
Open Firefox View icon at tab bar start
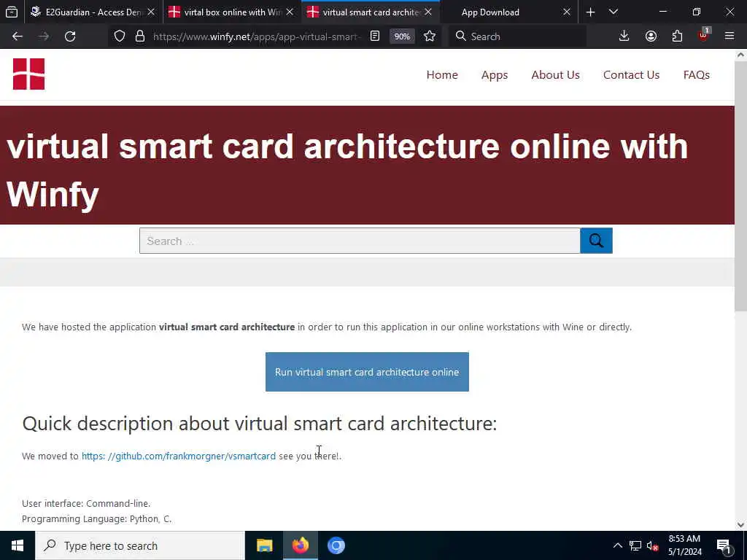click(12, 12)
